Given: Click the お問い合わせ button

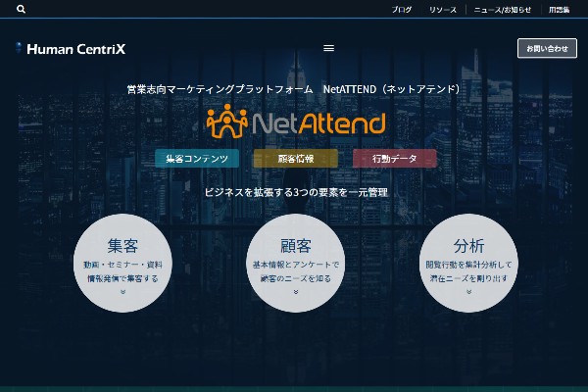Looking at the screenshot, I should (x=547, y=48).
